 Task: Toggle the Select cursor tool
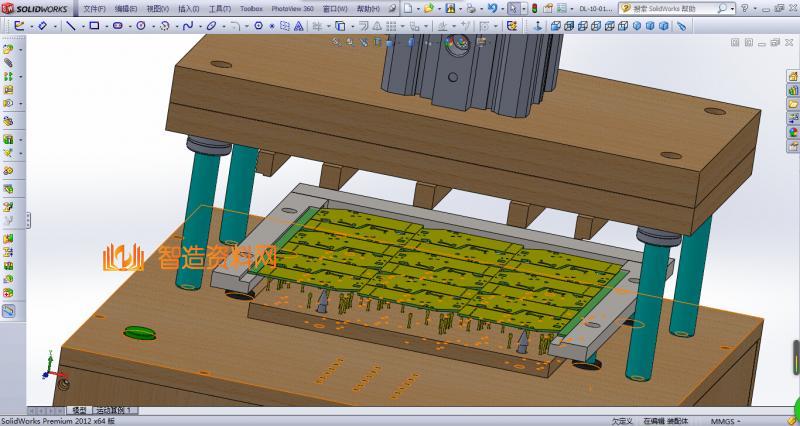(x=512, y=8)
